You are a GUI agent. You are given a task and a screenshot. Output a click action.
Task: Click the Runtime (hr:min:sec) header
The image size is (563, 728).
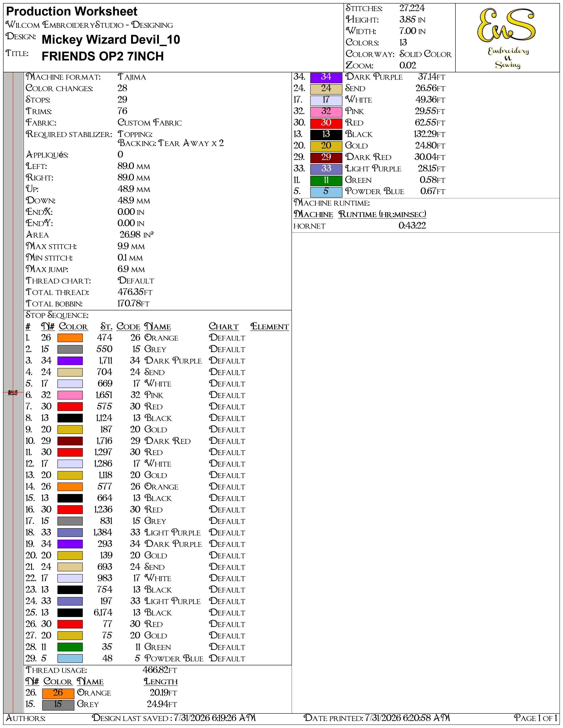[382, 214]
